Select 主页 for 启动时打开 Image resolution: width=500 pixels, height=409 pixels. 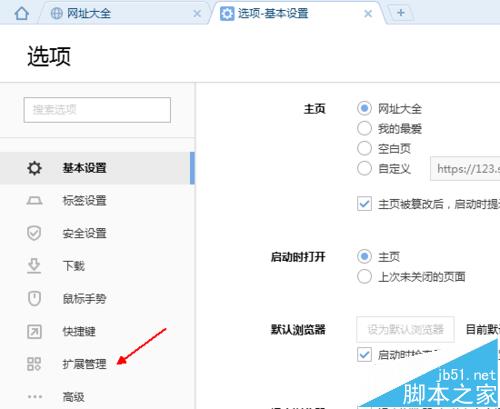click(364, 256)
